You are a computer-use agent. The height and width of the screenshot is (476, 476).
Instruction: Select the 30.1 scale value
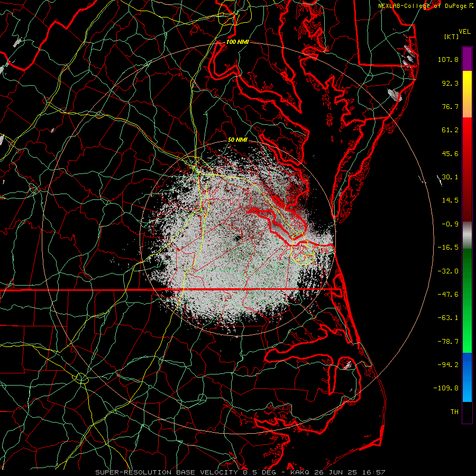coord(450,177)
